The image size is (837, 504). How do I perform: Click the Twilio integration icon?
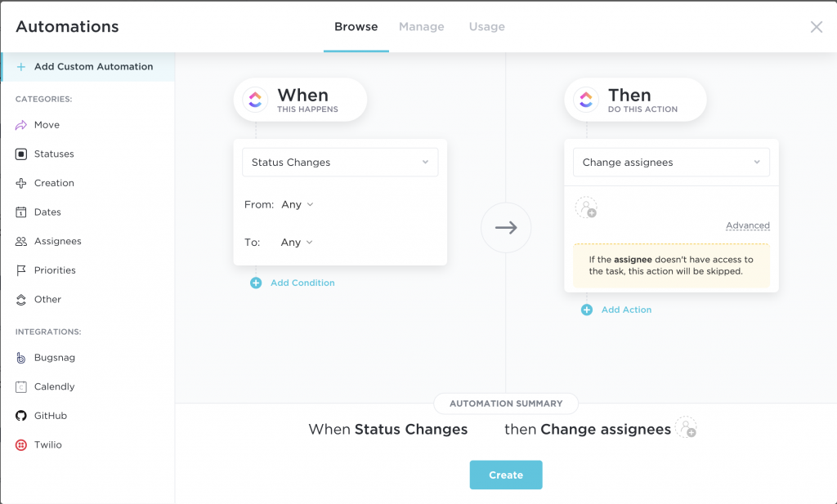pyautogui.click(x=20, y=445)
